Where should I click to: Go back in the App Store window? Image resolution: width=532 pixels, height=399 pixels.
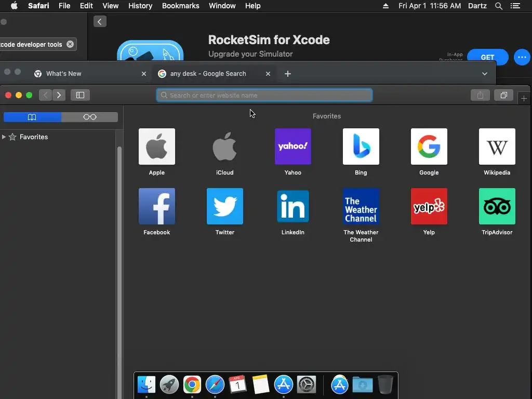coord(100,22)
